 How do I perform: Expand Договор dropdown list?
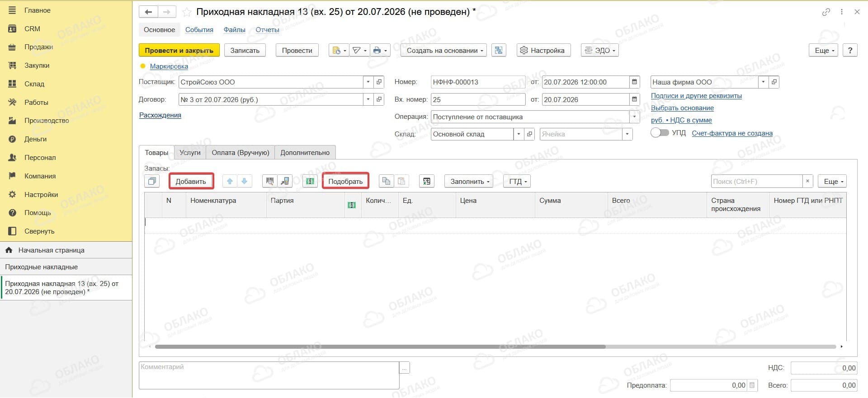click(368, 99)
